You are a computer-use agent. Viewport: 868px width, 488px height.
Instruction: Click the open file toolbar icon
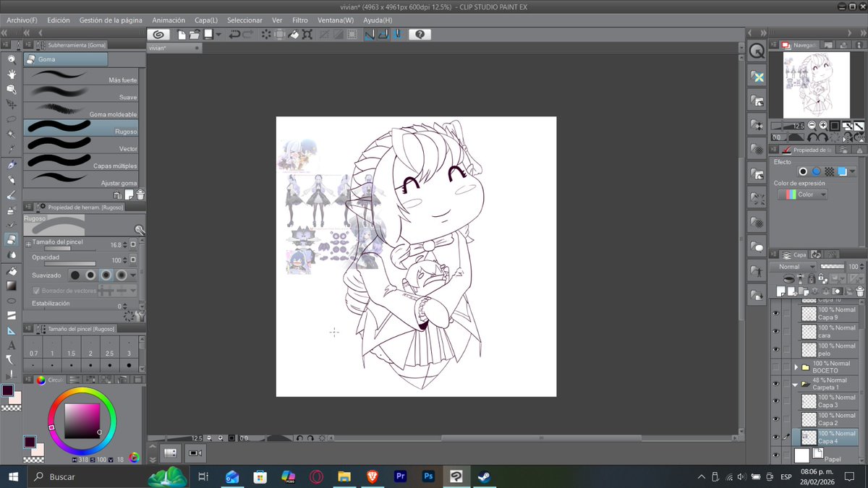(x=195, y=34)
